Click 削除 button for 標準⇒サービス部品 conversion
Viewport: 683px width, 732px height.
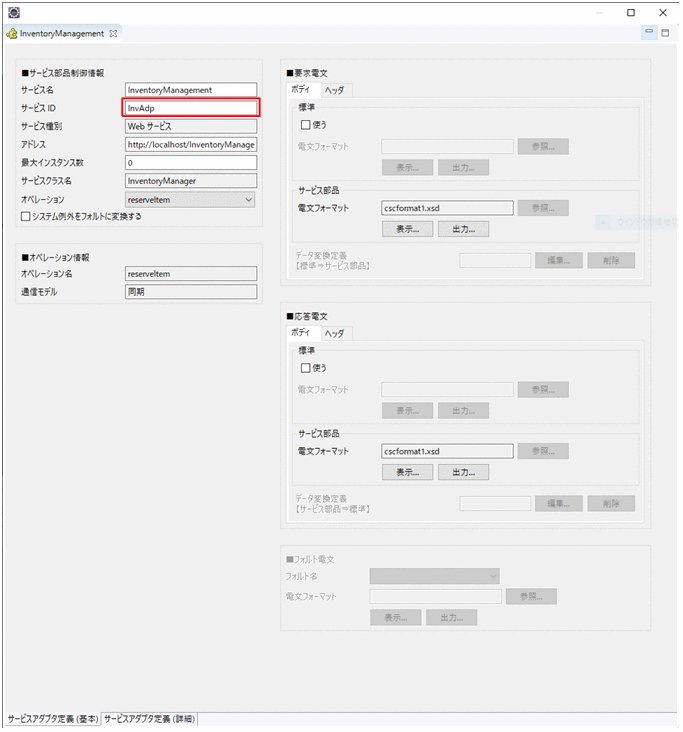click(611, 260)
